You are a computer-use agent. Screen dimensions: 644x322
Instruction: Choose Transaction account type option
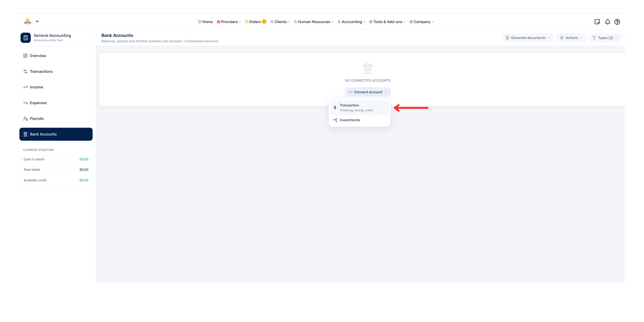[x=359, y=108]
